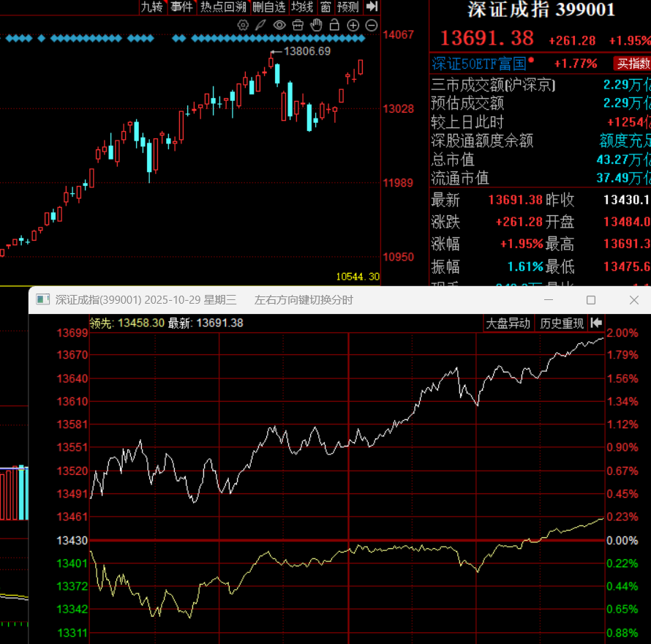Collapse intraday side panel arrow
Screen dimensions: 651x644
[x=596, y=323]
